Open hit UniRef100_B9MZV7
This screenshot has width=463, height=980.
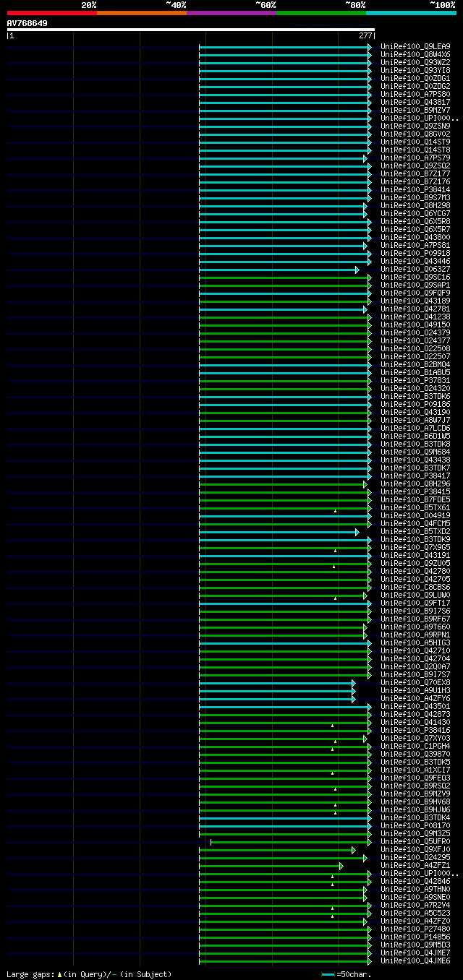tap(415, 111)
